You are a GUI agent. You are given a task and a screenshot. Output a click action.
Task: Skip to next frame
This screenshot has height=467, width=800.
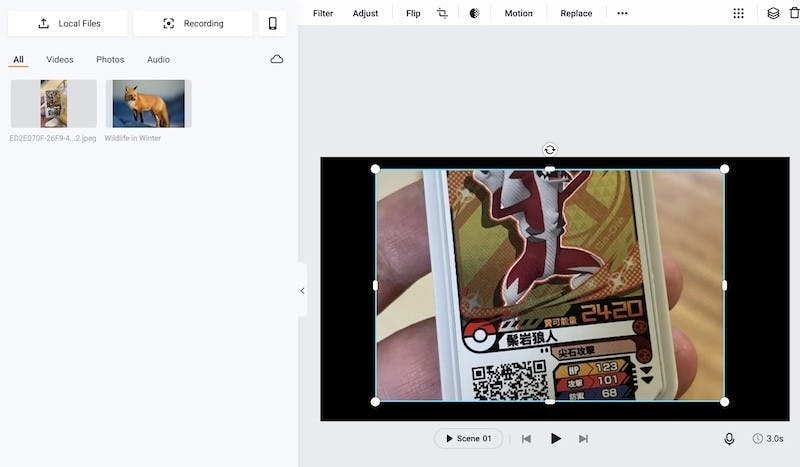583,438
